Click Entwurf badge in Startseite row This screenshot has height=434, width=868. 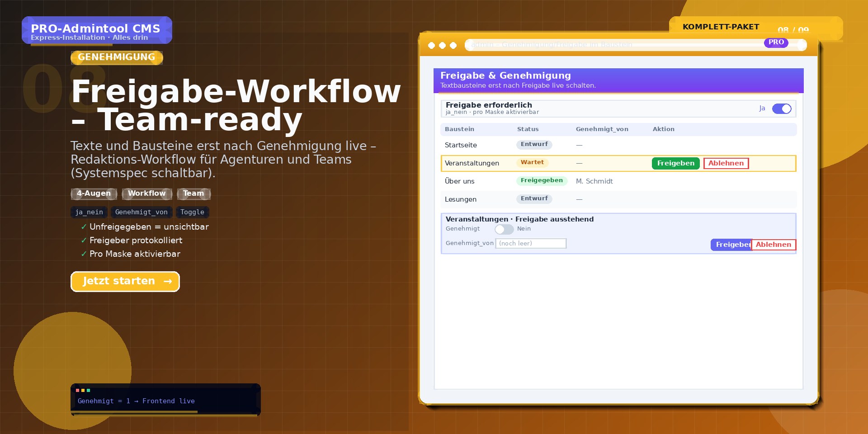[534, 144]
